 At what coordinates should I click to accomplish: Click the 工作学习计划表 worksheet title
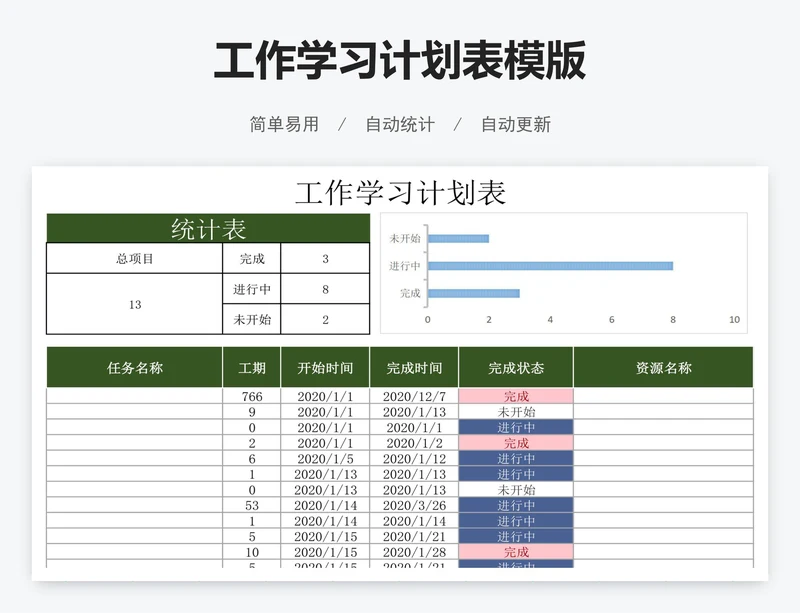[x=400, y=192]
